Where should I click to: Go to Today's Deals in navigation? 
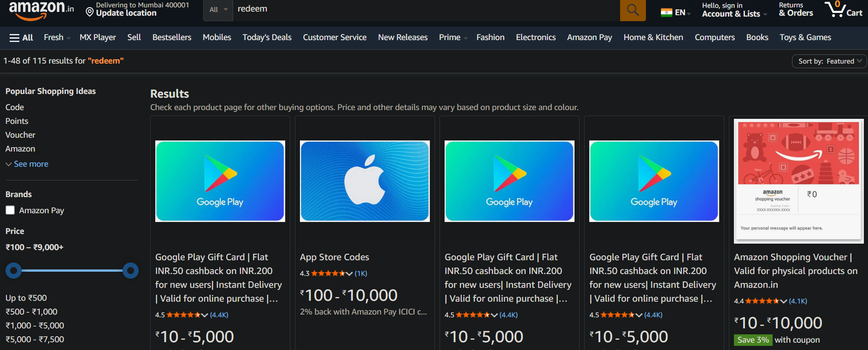tap(267, 38)
